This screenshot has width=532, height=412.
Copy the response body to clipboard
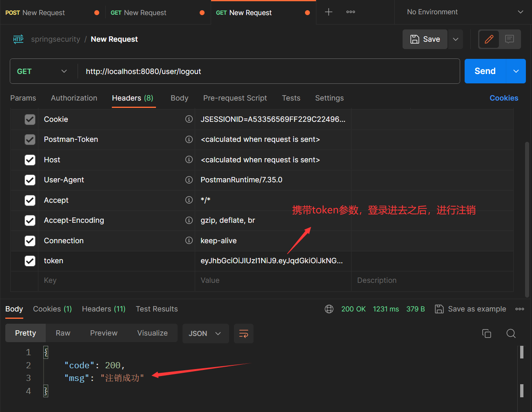tap(487, 334)
